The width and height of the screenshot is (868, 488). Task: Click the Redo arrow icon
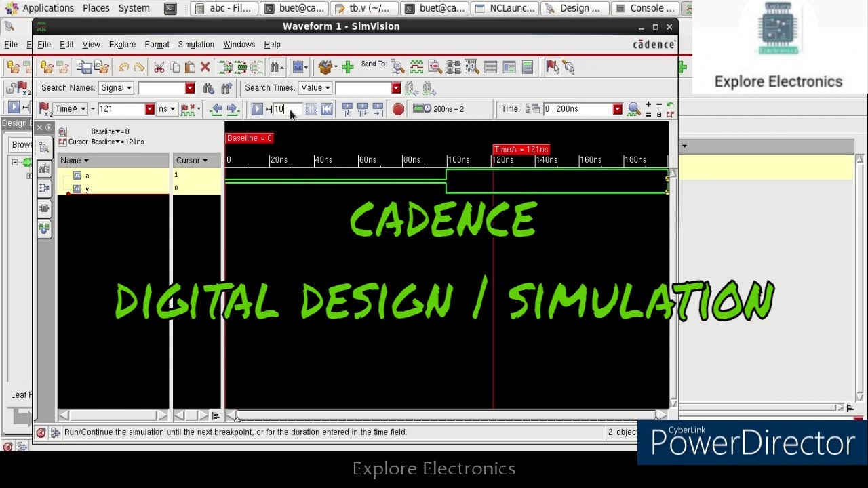[139, 67]
